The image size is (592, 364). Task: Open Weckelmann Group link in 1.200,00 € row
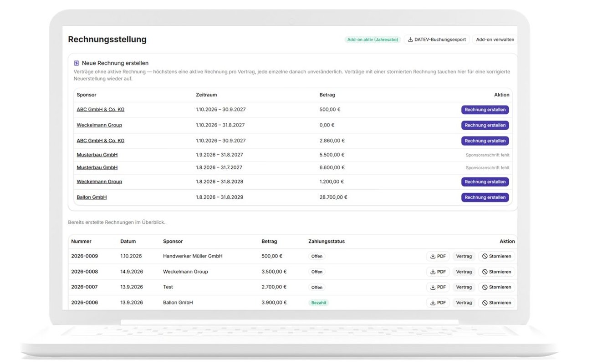(x=99, y=182)
